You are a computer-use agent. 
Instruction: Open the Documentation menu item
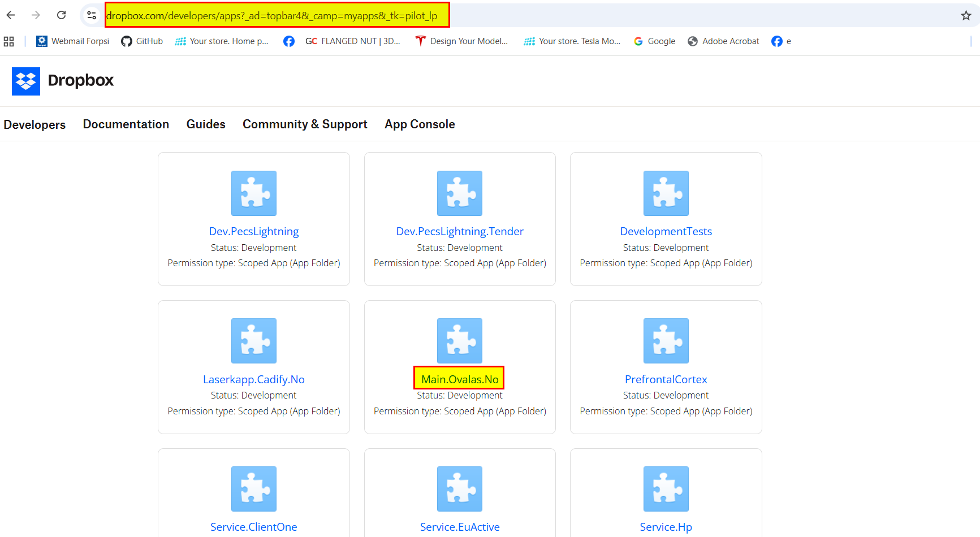point(126,124)
